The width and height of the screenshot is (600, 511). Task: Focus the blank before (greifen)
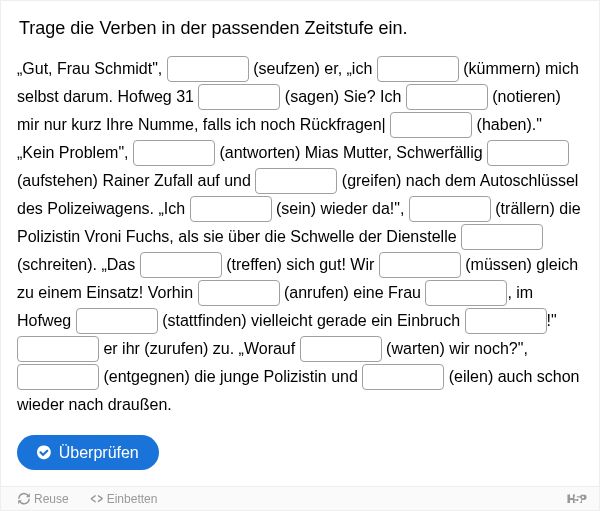(x=296, y=181)
